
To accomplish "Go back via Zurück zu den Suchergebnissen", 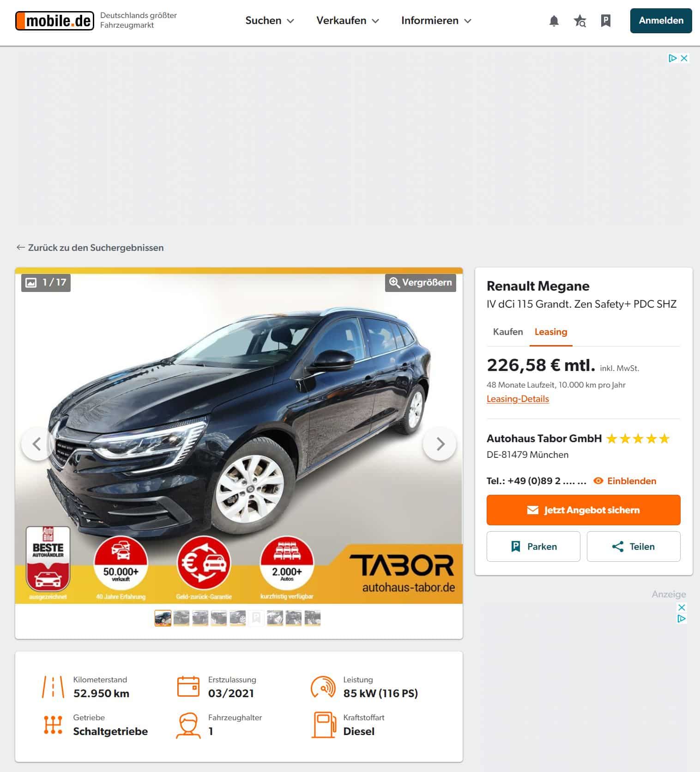I will tap(91, 248).
